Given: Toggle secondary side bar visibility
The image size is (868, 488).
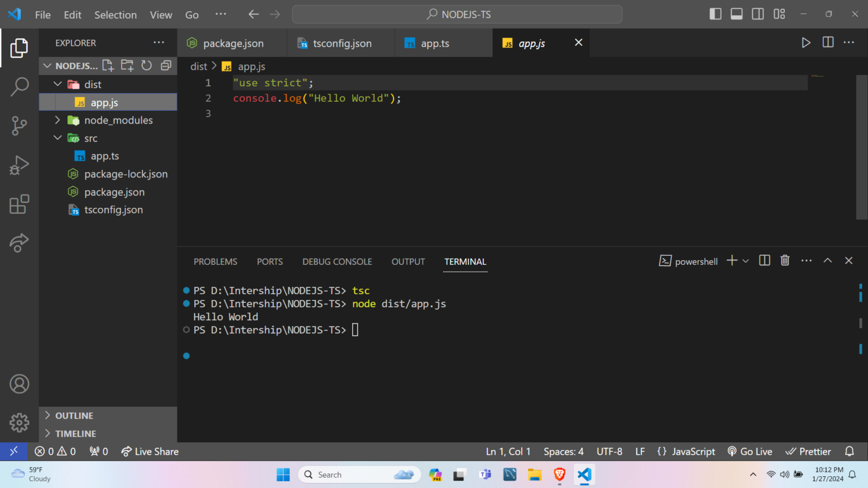Looking at the screenshot, I should click(x=758, y=14).
